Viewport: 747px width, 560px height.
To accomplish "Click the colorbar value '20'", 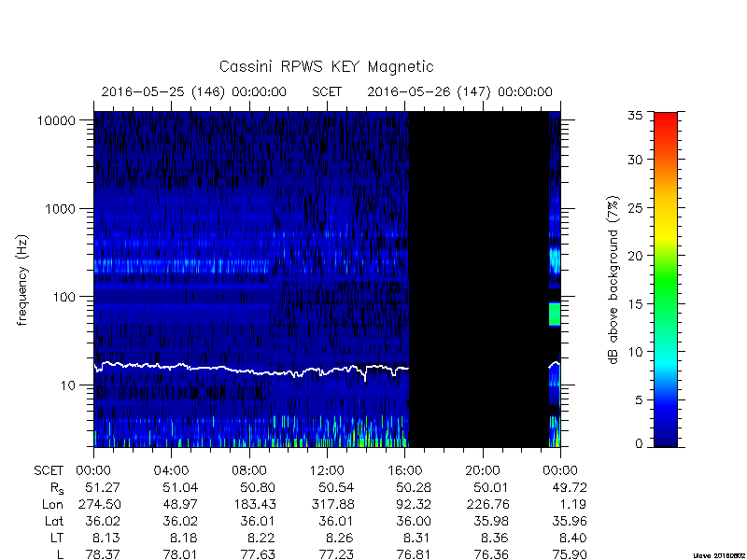I will coord(635,256).
